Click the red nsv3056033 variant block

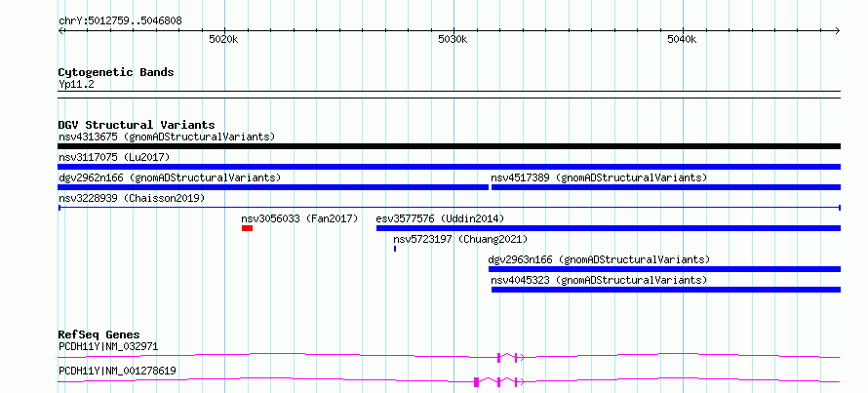247,228
